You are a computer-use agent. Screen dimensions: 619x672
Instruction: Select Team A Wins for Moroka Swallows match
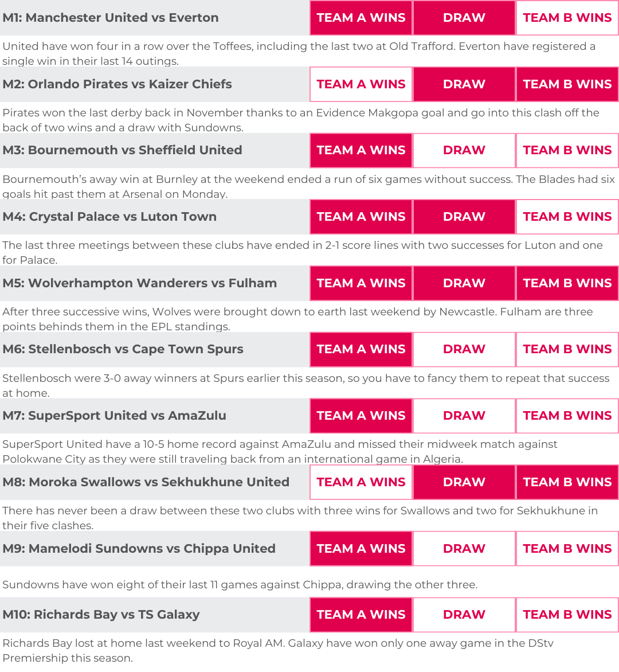pyautogui.click(x=361, y=482)
